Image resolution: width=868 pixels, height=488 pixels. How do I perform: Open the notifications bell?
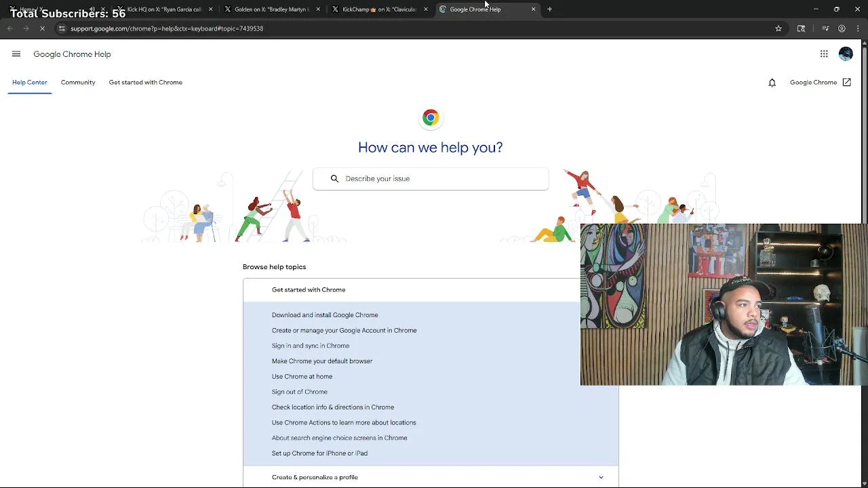(x=772, y=83)
